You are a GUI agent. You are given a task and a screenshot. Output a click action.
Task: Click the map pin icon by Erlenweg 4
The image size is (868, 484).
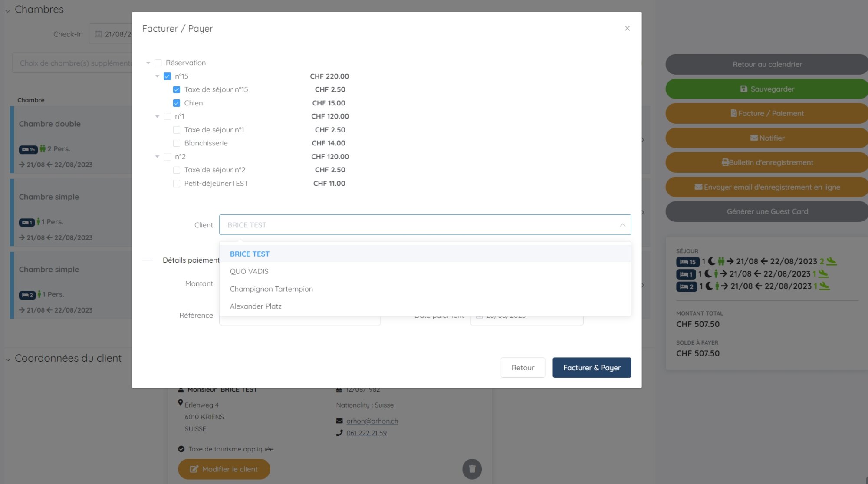(180, 403)
